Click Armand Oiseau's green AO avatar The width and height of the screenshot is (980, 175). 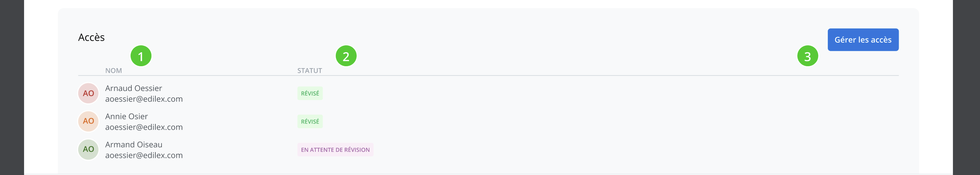[88, 149]
